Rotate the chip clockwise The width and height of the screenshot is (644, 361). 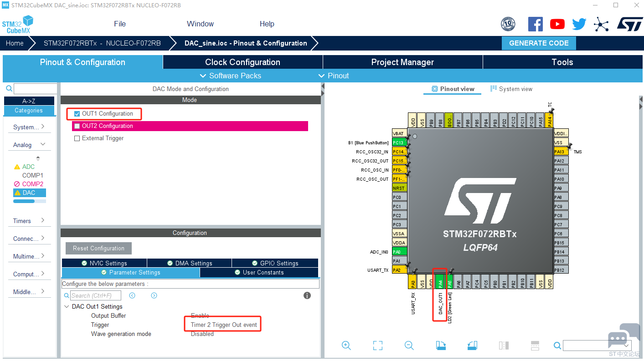[x=441, y=346]
